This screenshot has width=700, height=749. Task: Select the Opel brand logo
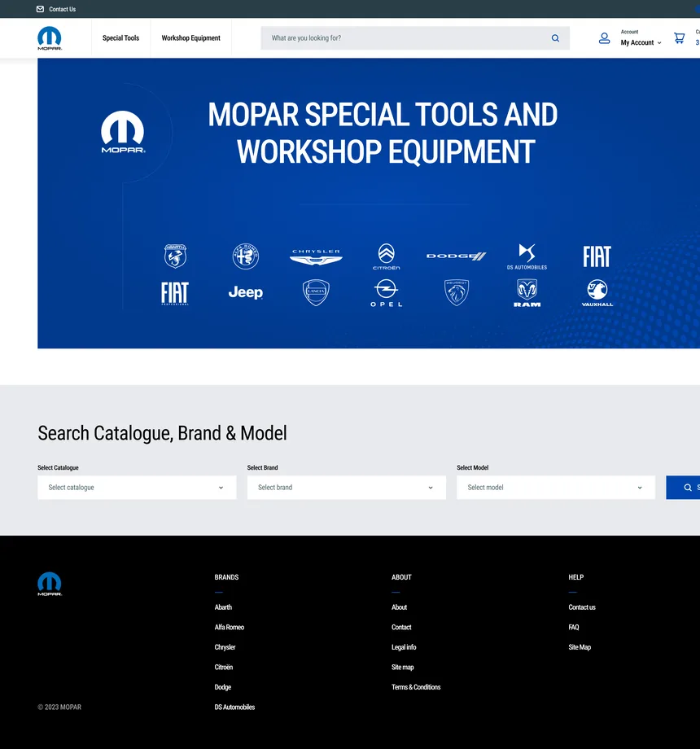(387, 293)
